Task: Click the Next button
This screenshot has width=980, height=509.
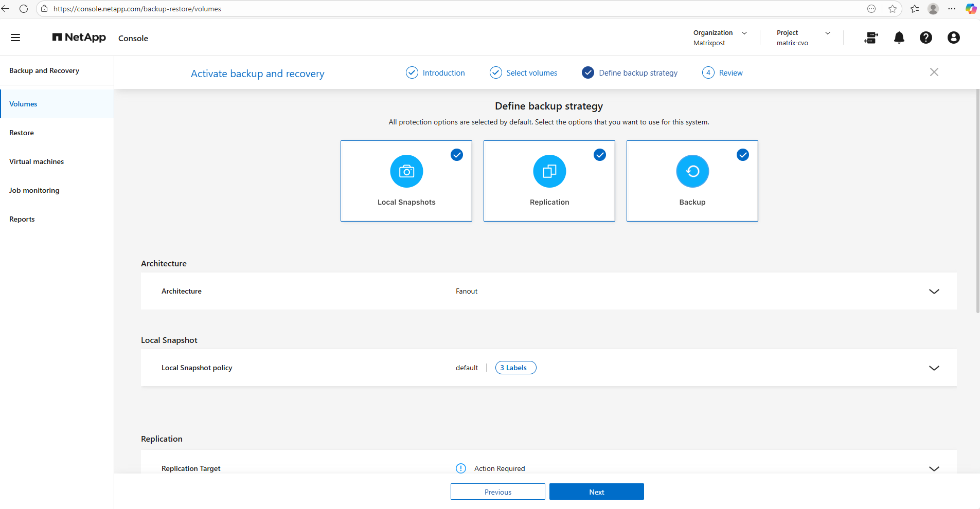Action: tap(596, 492)
